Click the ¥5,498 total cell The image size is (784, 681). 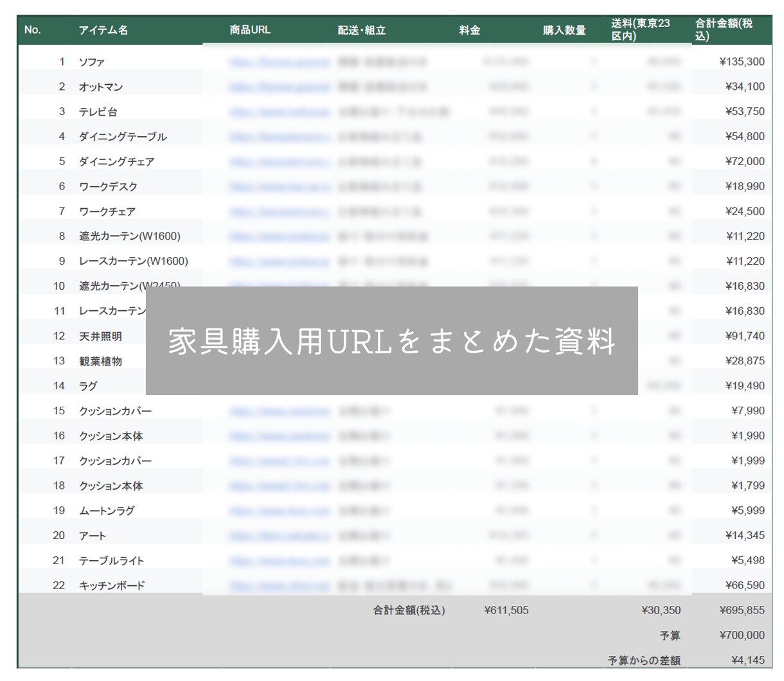point(748,561)
